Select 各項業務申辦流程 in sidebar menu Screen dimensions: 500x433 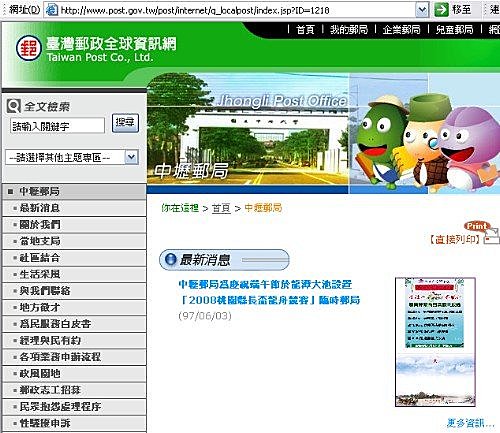[x=74, y=357]
